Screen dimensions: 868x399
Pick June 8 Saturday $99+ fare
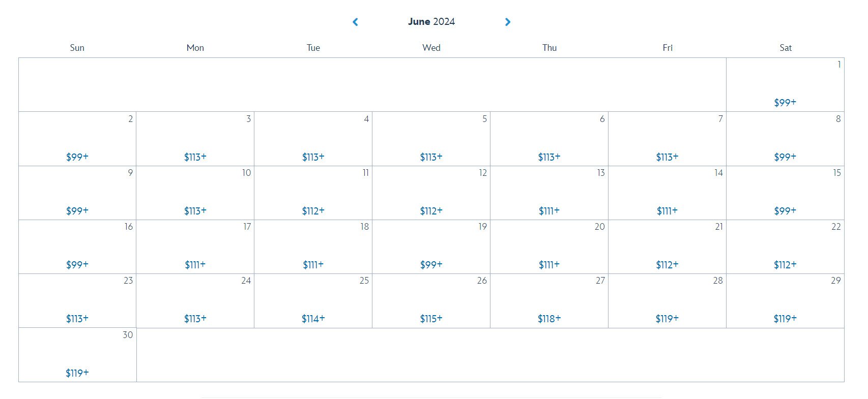[x=785, y=139]
